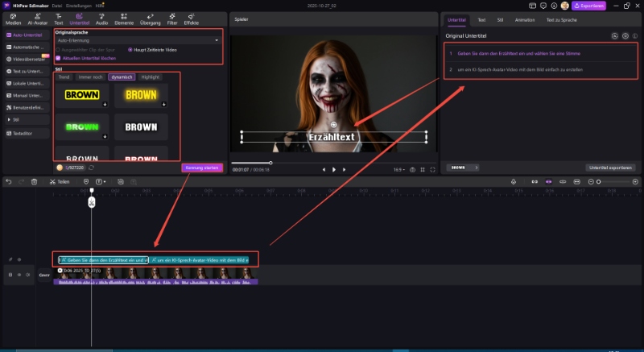Download the glowing yellow BROWN style
This screenshot has height=352, width=644.
coord(164,105)
